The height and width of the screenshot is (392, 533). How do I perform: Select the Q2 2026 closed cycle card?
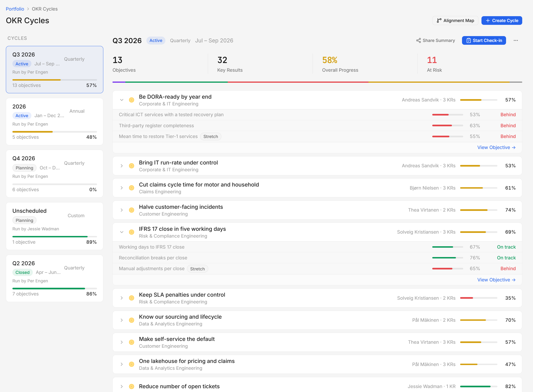[x=55, y=278]
